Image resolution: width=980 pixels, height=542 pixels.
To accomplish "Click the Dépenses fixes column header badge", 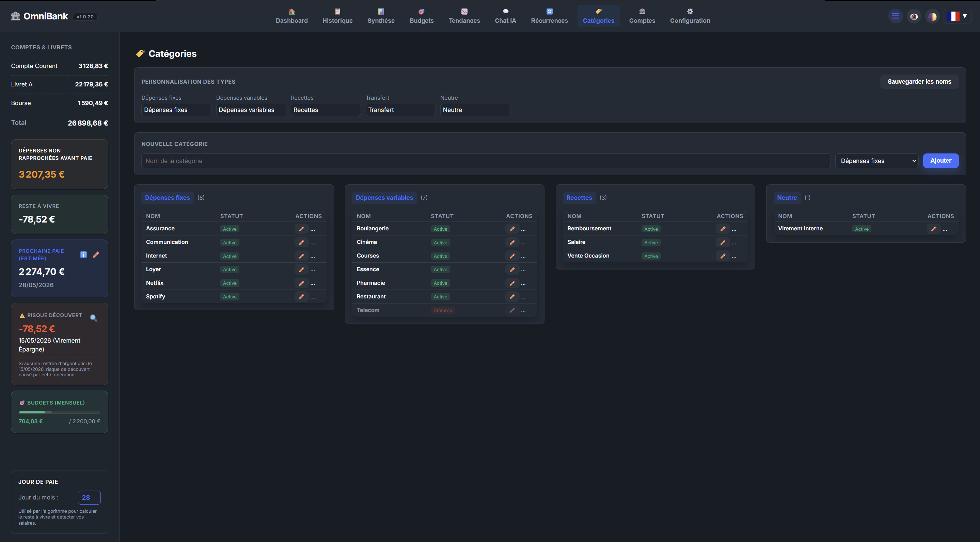I will click(x=168, y=198).
